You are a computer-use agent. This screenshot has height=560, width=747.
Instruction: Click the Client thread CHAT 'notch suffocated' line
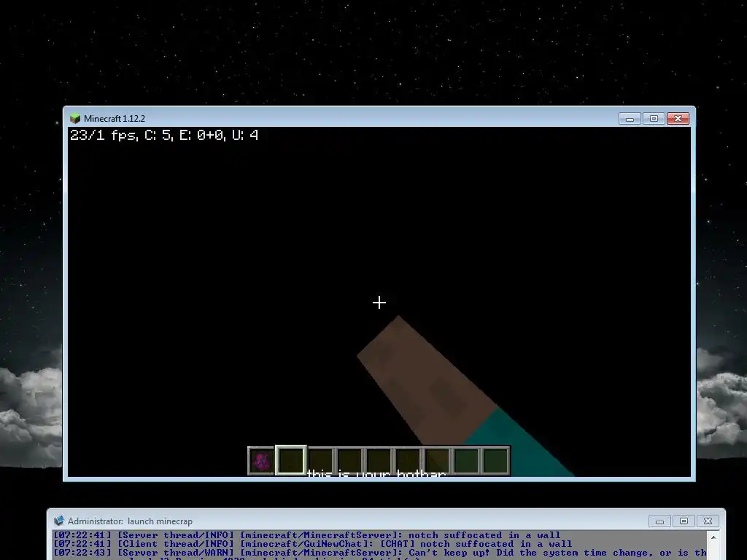click(x=312, y=544)
